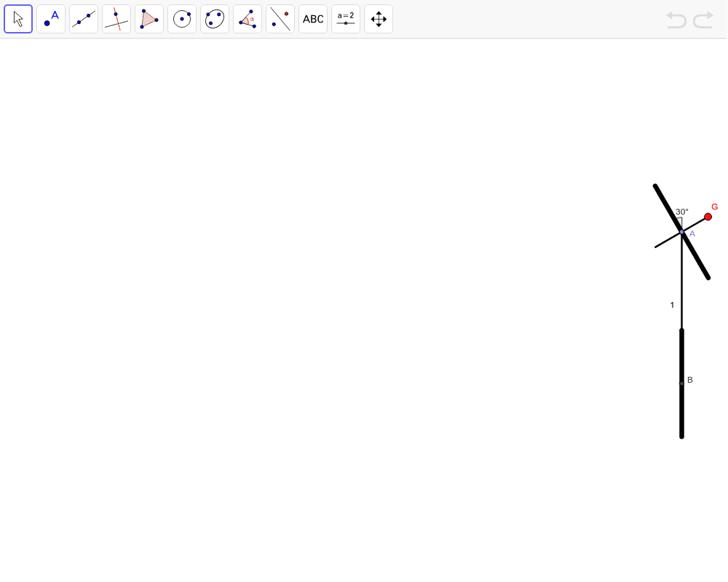The height and width of the screenshot is (582, 728).
Task: Select the Move arrow tool
Action: (18, 19)
